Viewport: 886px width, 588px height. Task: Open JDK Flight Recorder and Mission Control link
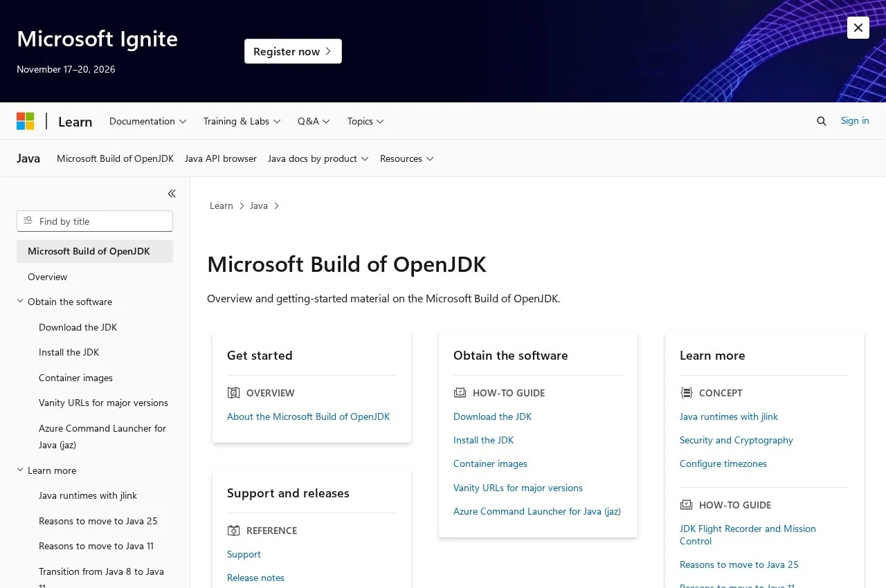pyautogui.click(x=748, y=535)
